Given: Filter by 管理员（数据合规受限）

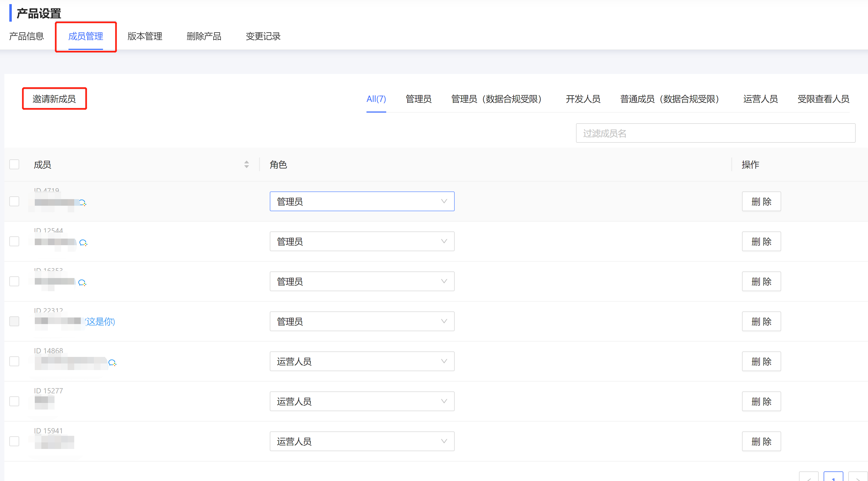Looking at the screenshot, I should tap(498, 99).
